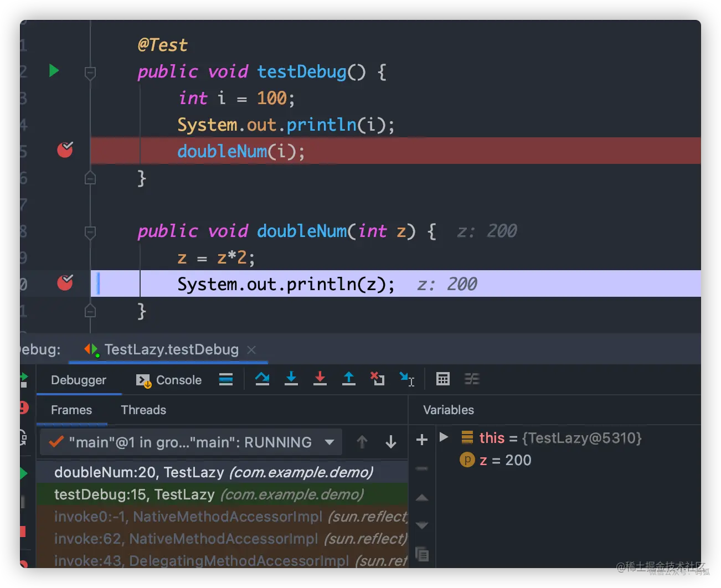Image resolution: width=721 pixels, height=588 pixels.
Task: Click the Console tab icon
Action: 143,380
